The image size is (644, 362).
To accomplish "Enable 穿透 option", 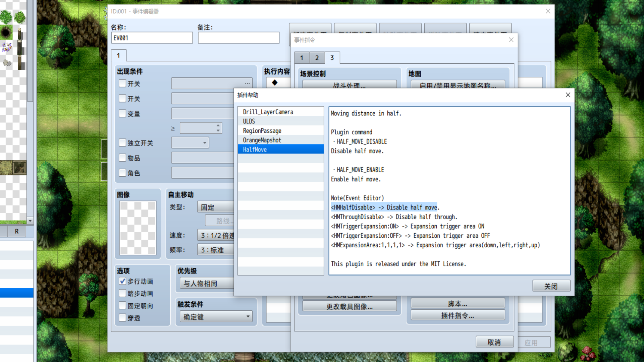I will coord(122,317).
